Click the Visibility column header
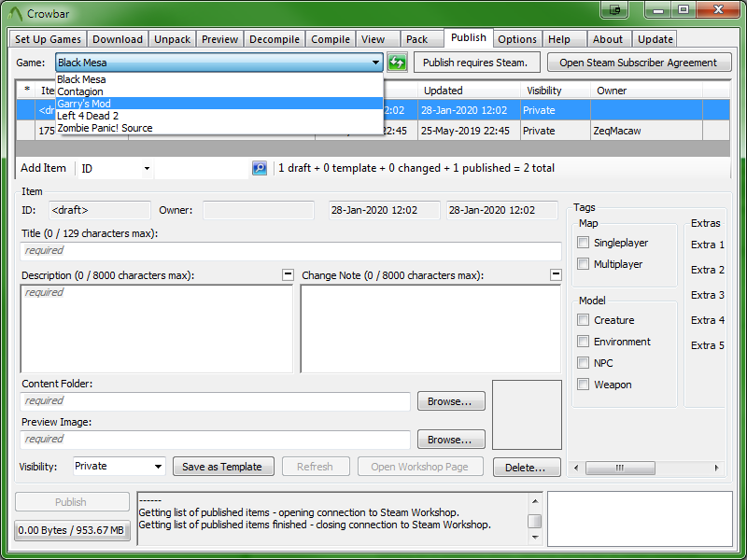The width and height of the screenshot is (747, 560). (556, 91)
